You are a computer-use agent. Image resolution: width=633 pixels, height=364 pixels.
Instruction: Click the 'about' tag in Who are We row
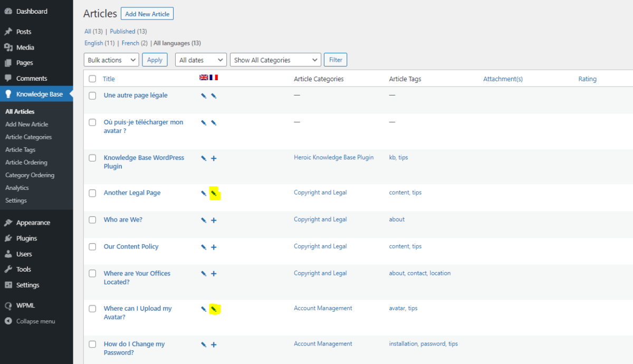397,219
